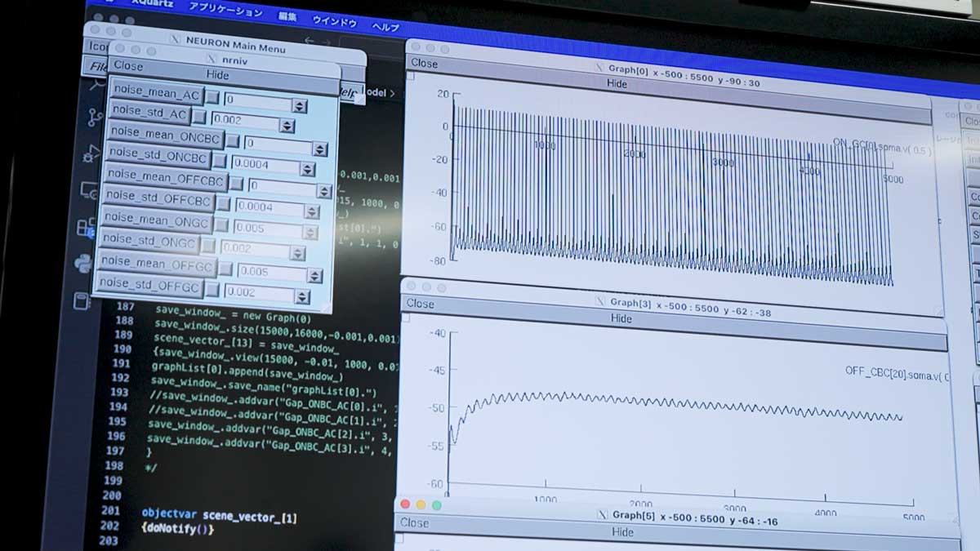980x551 pixels.
Task: Click Close in the Graph[3] window
Action: (x=421, y=304)
